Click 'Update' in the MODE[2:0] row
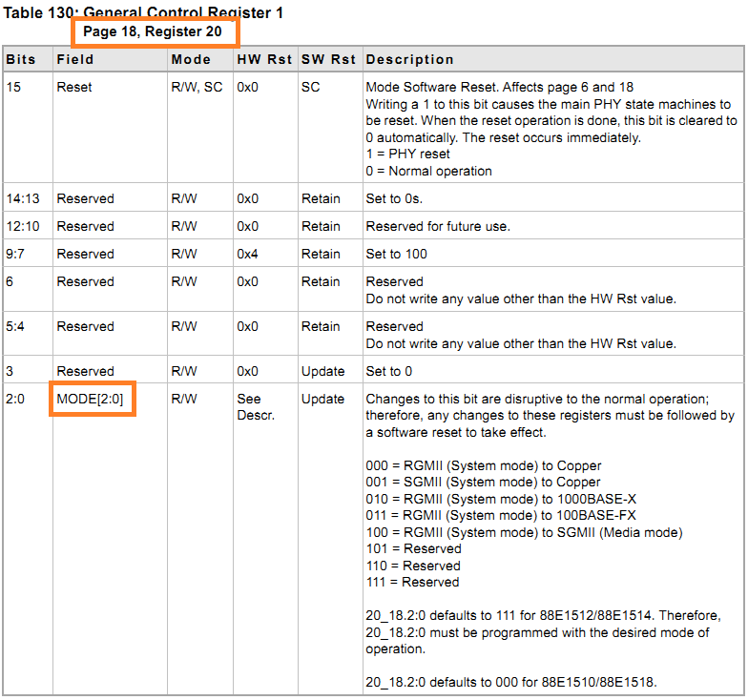The height and width of the screenshot is (700, 748). pyautogui.click(x=322, y=399)
